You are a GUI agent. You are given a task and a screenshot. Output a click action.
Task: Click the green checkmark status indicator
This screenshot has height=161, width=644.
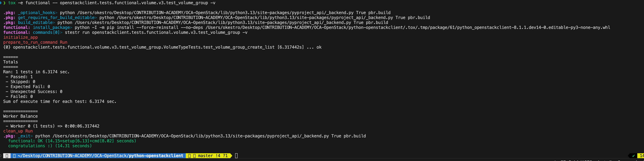click(633, 156)
